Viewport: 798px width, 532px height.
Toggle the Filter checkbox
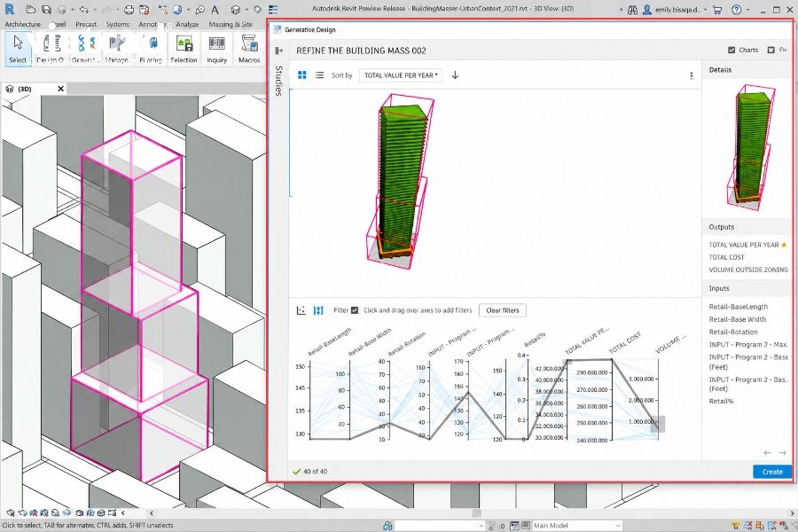(x=355, y=310)
